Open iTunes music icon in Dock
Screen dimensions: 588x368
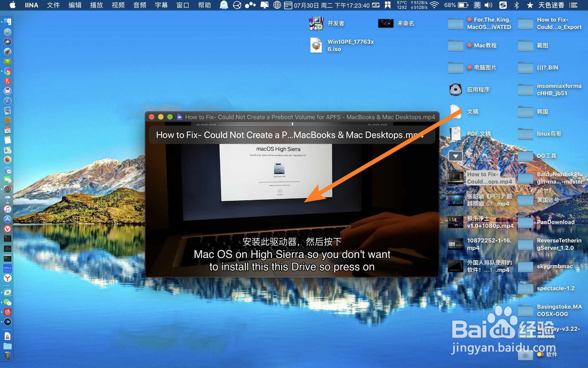(x=8, y=209)
